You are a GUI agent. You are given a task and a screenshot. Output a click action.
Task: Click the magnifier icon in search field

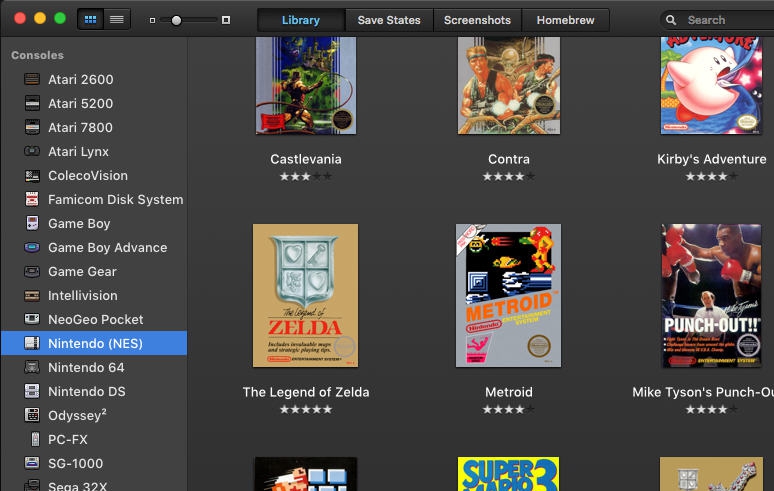(x=673, y=20)
